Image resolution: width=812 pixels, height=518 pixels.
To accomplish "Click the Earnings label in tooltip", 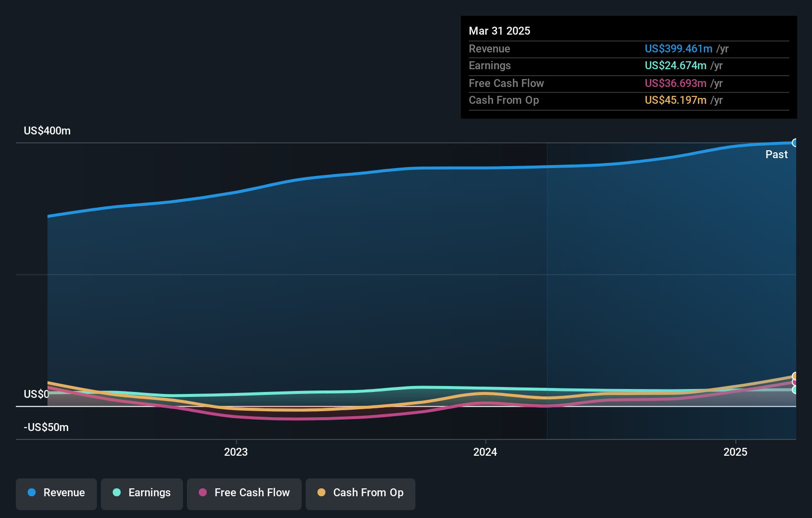I will pyautogui.click(x=490, y=66).
